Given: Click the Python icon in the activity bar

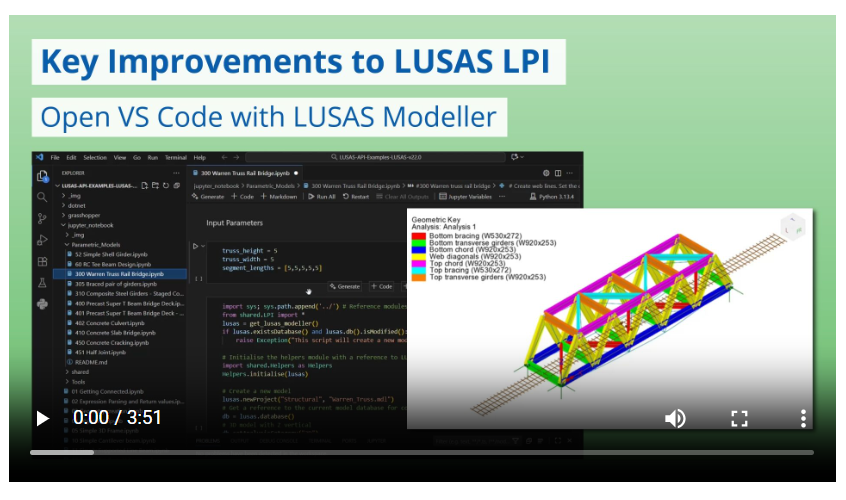Looking at the screenshot, I should click(x=42, y=304).
